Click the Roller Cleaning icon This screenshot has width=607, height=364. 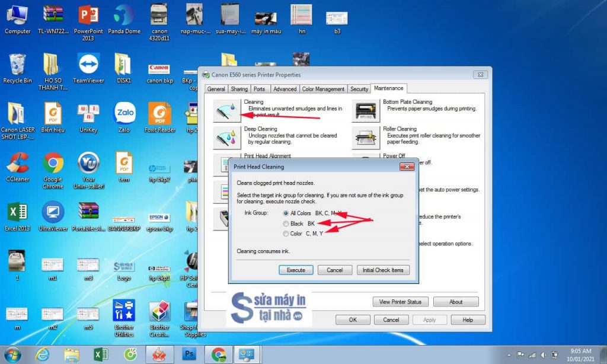coord(365,138)
